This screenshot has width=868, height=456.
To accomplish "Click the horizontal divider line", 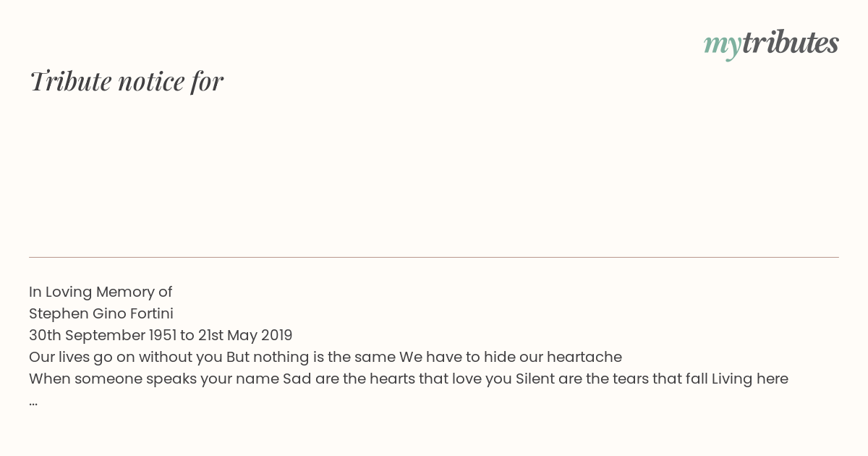I will 434,257.
